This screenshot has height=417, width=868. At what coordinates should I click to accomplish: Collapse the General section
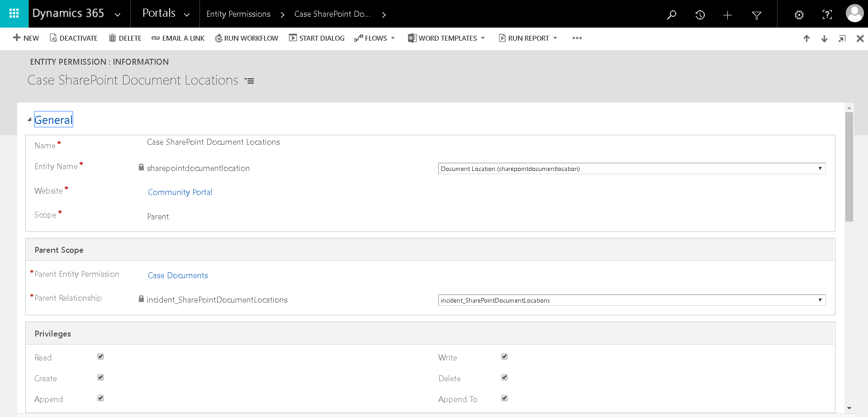point(29,120)
